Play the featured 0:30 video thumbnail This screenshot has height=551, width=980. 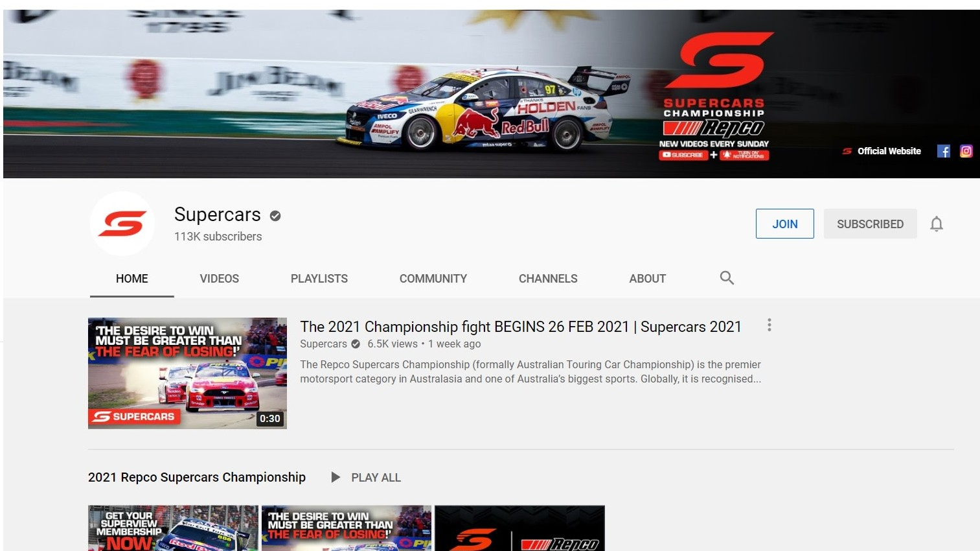(x=187, y=373)
